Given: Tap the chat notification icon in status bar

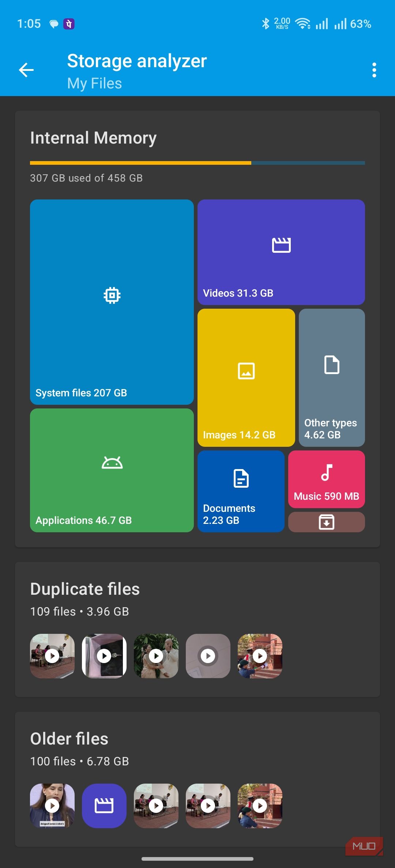Looking at the screenshot, I should coord(54,24).
